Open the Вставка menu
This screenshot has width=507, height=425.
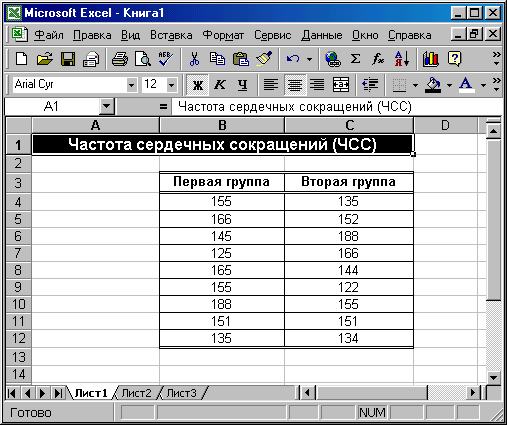171,35
